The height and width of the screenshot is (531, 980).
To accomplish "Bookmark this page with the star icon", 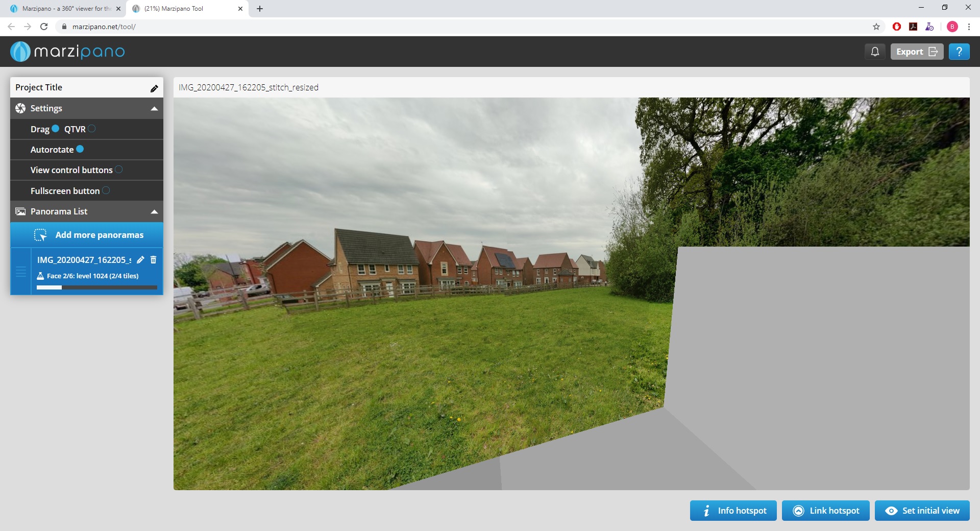I will click(x=876, y=27).
